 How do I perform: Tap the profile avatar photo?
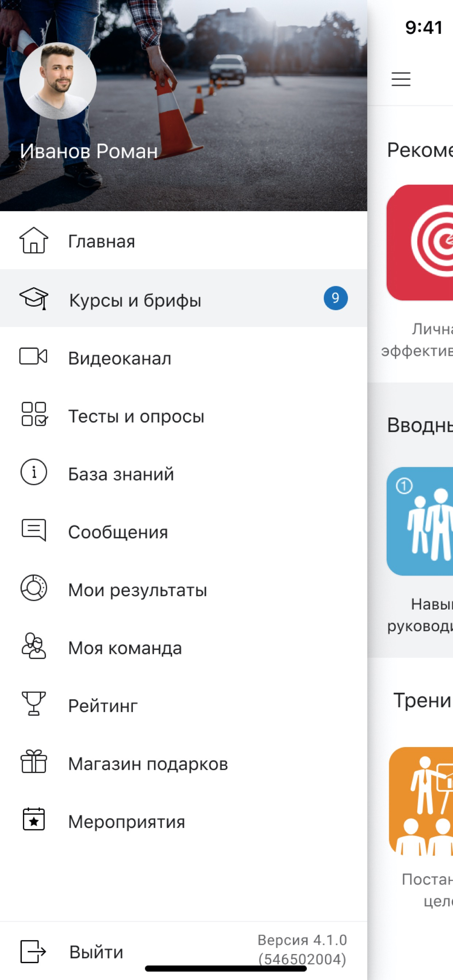click(x=58, y=81)
